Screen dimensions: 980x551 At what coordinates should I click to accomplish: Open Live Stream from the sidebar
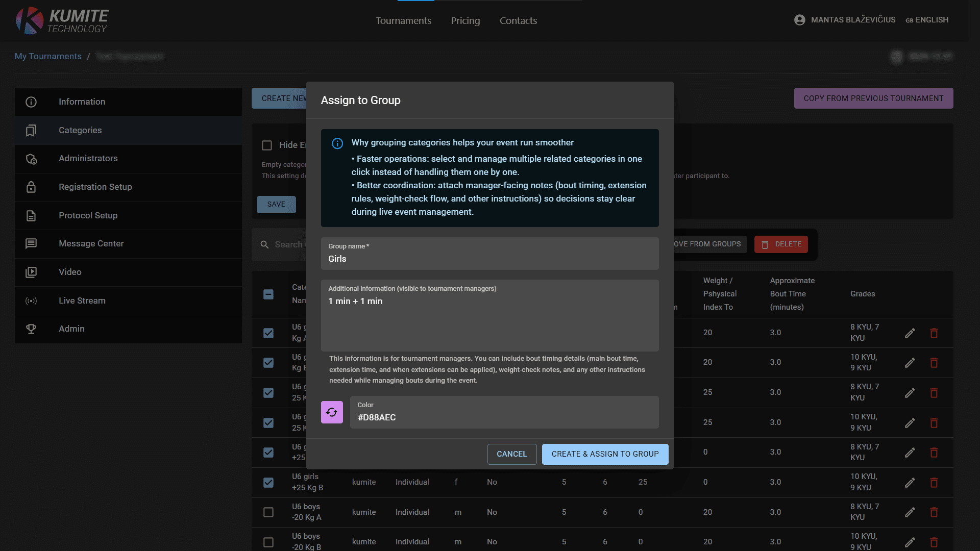pos(82,300)
